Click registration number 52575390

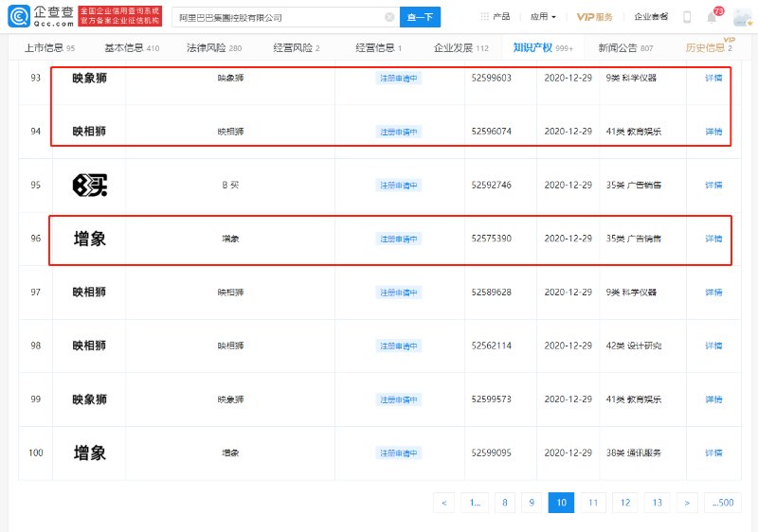coord(491,239)
